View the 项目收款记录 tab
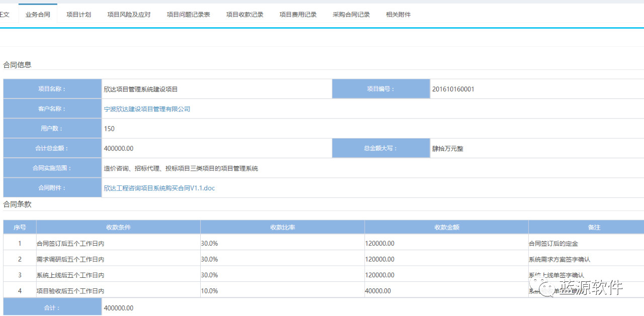Viewport: 644px width, 316px height. pos(245,15)
